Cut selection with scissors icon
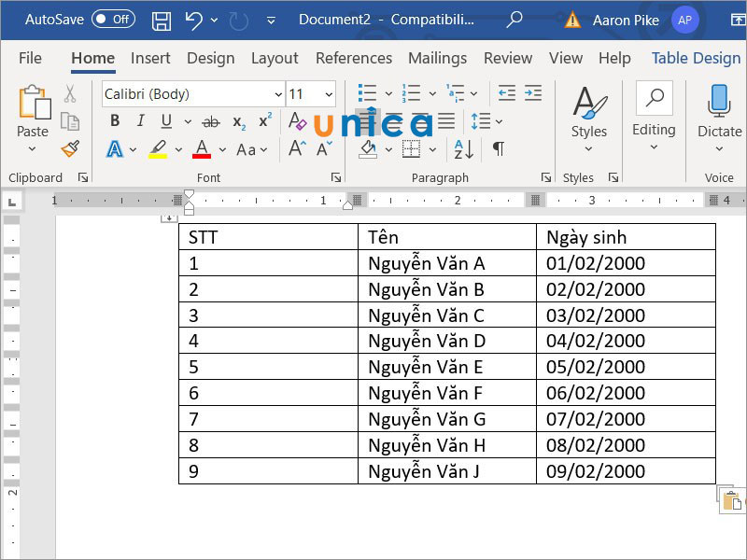This screenshot has width=747, height=560. coord(70,94)
